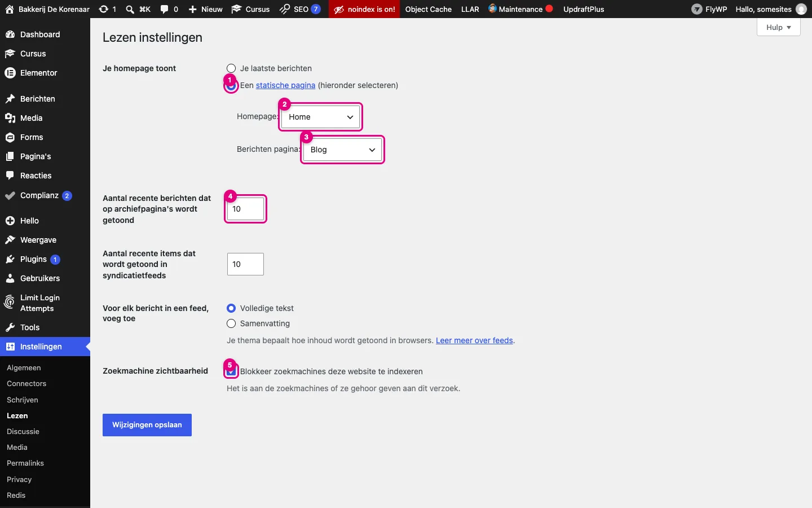The image size is (812, 508).
Task: Click the Berichten pin icon in sidebar
Action: tap(10, 99)
